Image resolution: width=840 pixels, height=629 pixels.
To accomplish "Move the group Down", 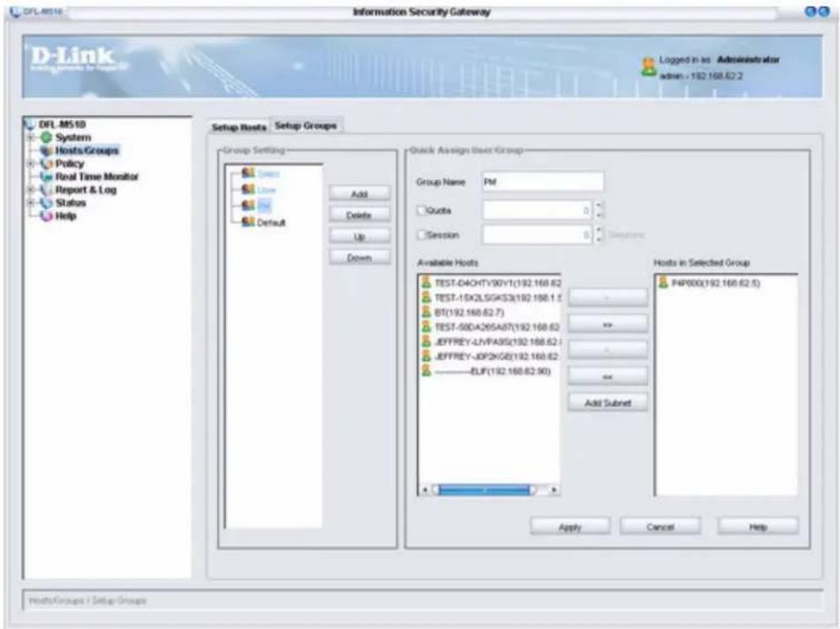I will tap(359, 258).
